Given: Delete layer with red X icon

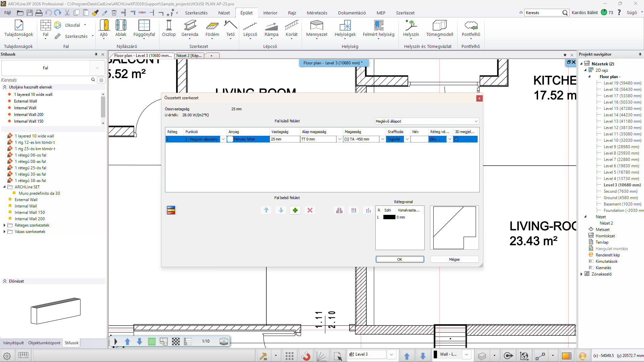Looking at the screenshot, I should tap(310, 210).
